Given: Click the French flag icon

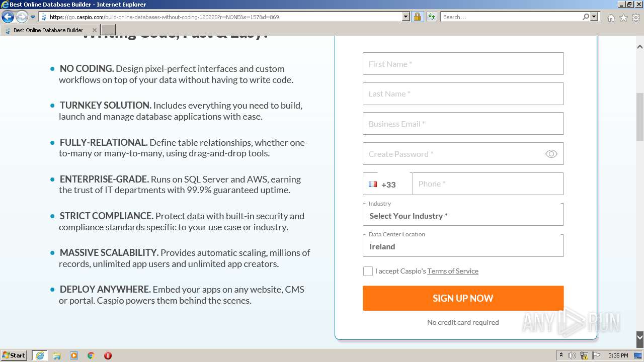Looking at the screenshot, I should [x=373, y=184].
